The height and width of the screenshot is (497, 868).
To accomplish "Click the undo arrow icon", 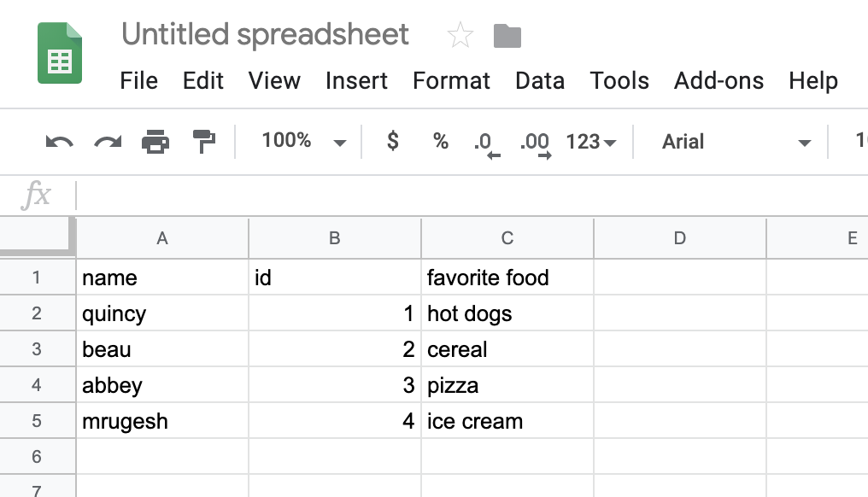I will coord(59,142).
